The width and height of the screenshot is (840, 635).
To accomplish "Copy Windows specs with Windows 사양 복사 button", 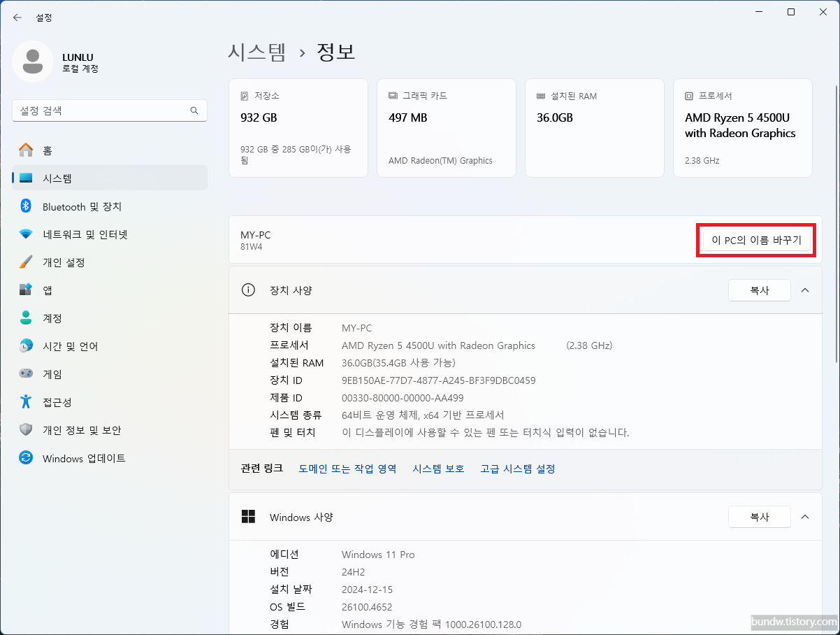I will tap(759, 517).
